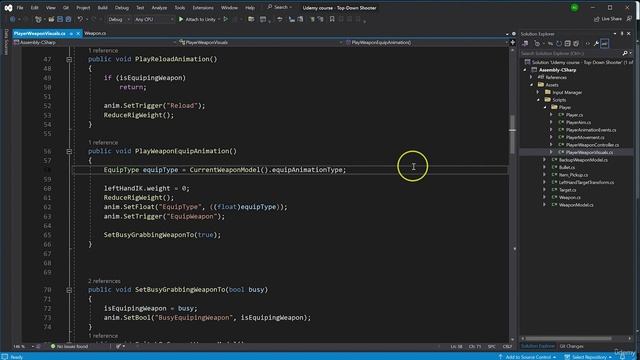Screen dimensions: 640x360
Task: Click Solution Explorer Properties wrench icon
Action: (x=596, y=43)
